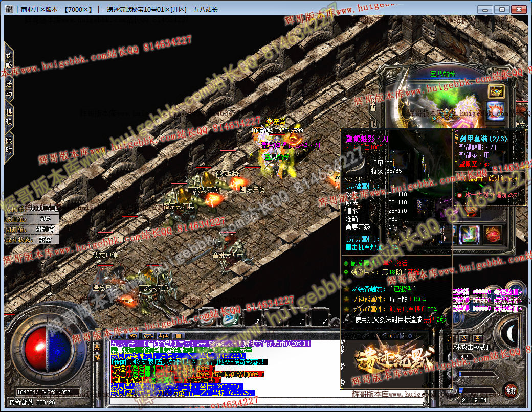Click the map location 传奇部落 200:26
Screen dimensions: 532x412
click(x=32, y=402)
